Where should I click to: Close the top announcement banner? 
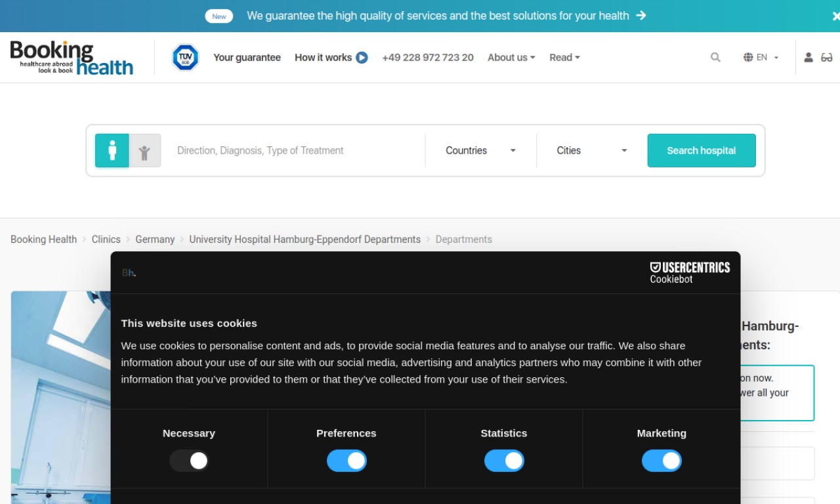coord(835,16)
